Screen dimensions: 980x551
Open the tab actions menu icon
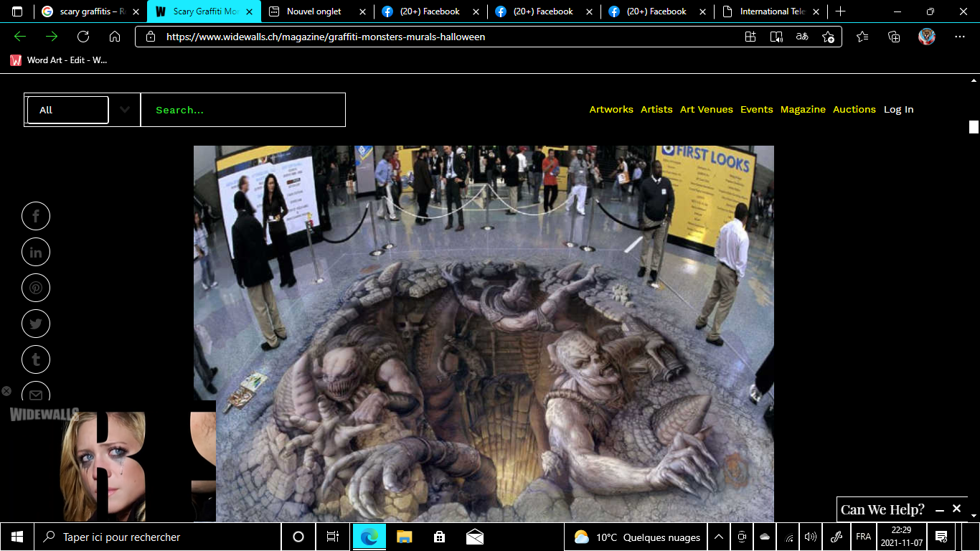pyautogui.click(x=17, y=11)
